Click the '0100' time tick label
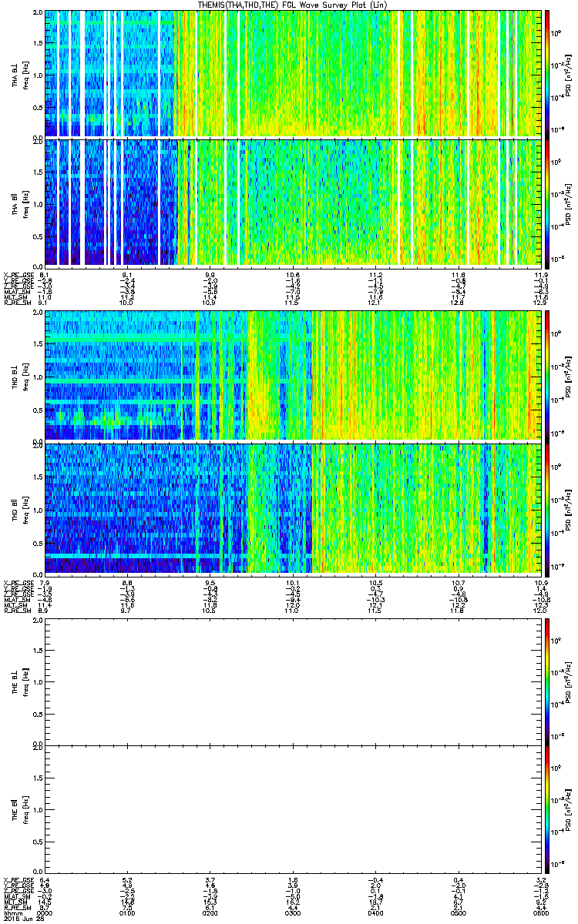The height and width of the screenshot is (924, 578). 128,912
